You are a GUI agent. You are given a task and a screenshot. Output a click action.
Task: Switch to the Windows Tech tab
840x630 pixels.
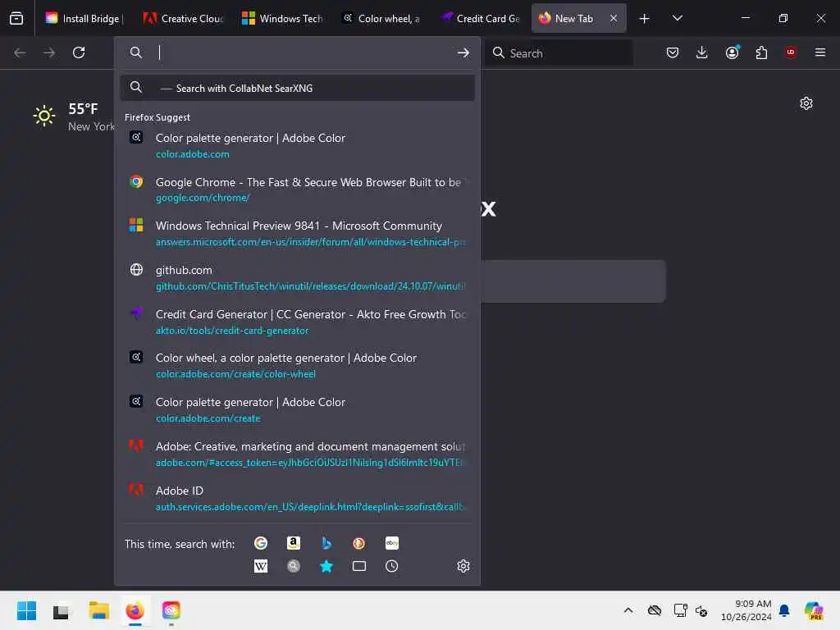click(281, 19)
